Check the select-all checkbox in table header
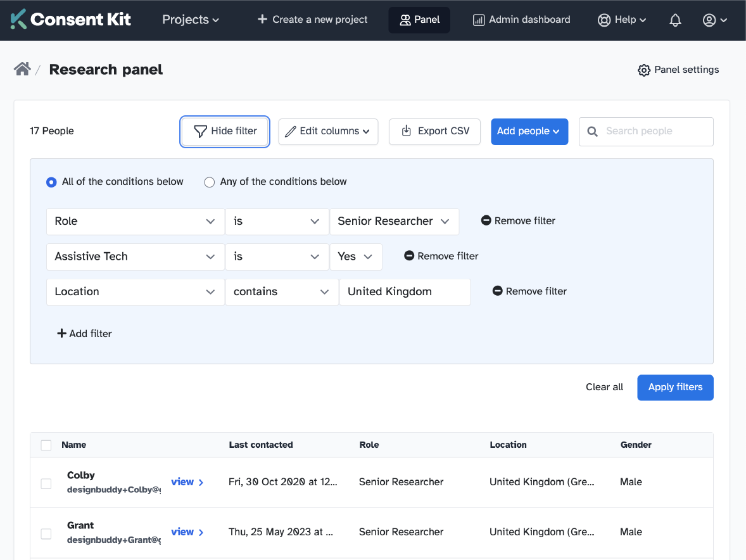 click(x=46, y=445)
